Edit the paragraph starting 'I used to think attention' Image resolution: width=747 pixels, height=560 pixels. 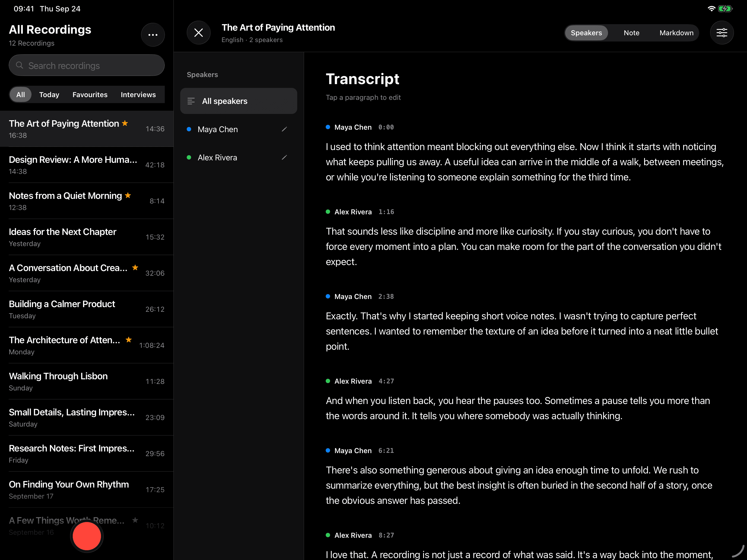point(525,162)
